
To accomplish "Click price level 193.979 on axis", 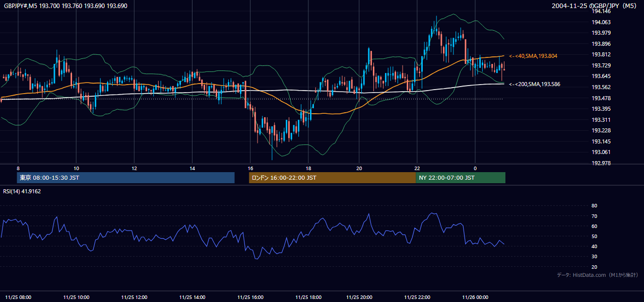I will pyautogui.click(x=601, y=33).
